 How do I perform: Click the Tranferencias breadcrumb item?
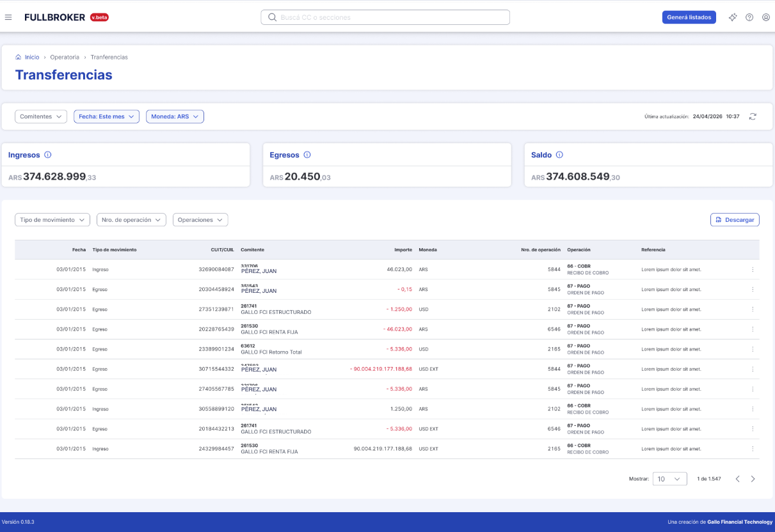point(109,57)
